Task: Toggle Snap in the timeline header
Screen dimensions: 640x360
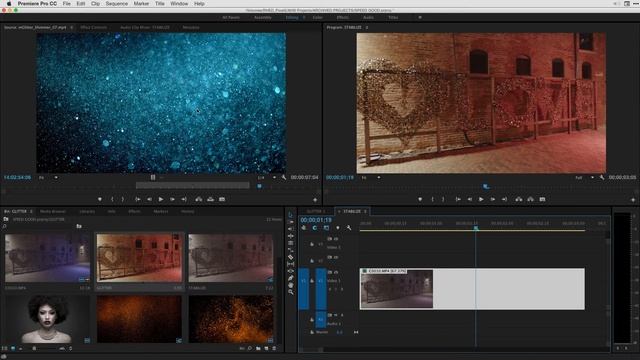Action: [x=315, y=228]
